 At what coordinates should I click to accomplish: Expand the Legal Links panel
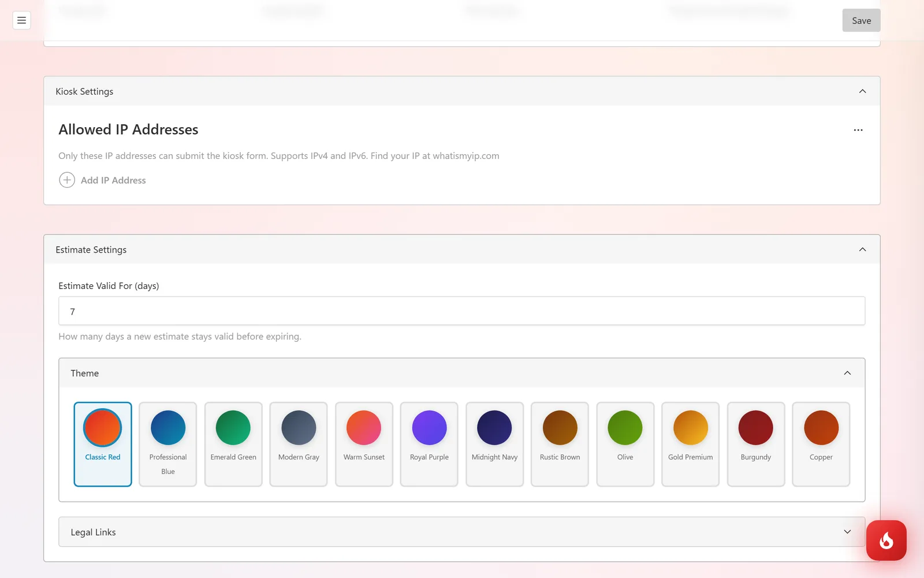tap(847, 532)
